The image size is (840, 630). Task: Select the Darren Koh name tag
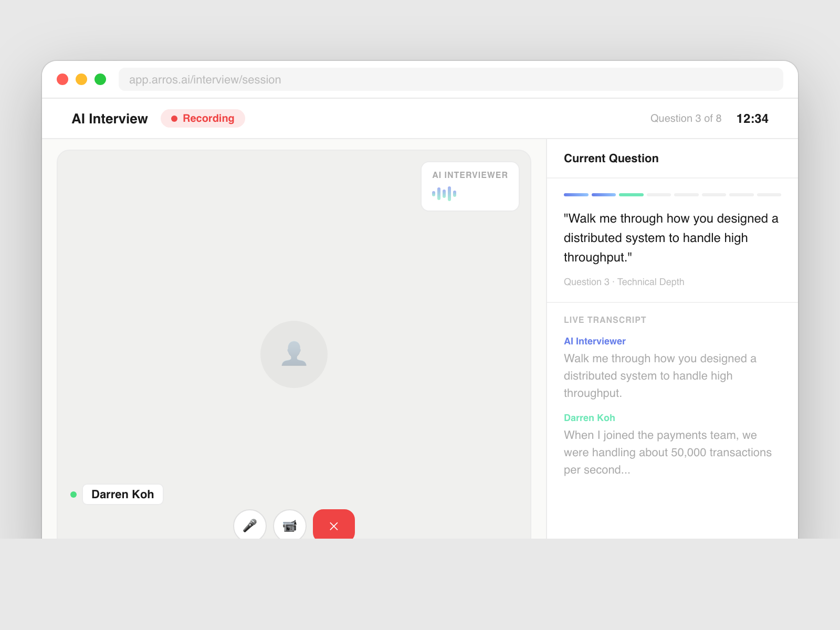123,495
